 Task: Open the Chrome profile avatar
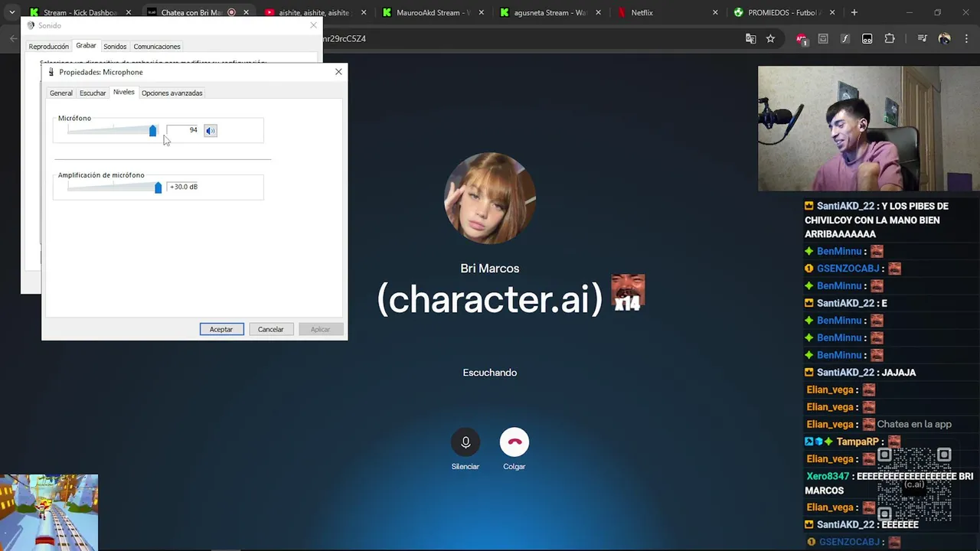944,38
